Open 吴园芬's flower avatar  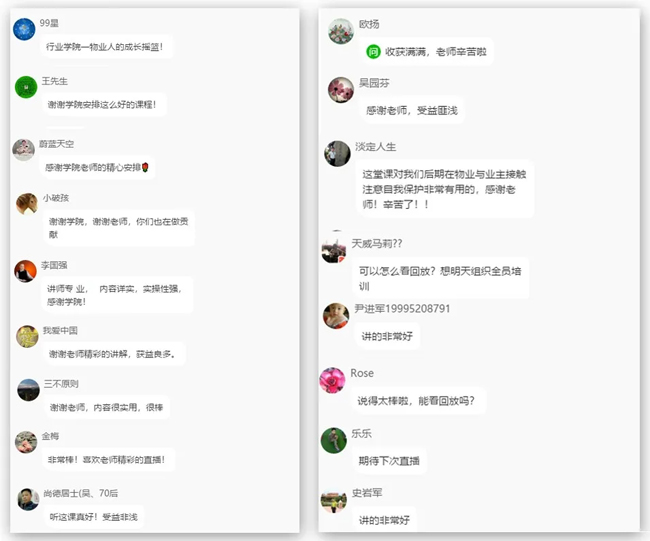tap(341, 90)
